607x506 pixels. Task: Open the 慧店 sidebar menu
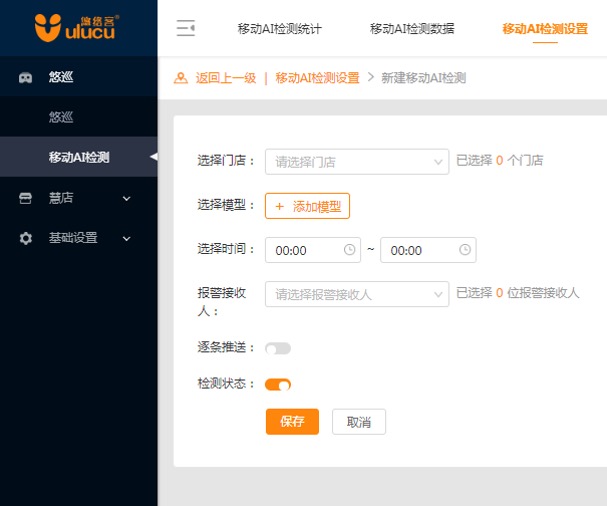point(79,198)
